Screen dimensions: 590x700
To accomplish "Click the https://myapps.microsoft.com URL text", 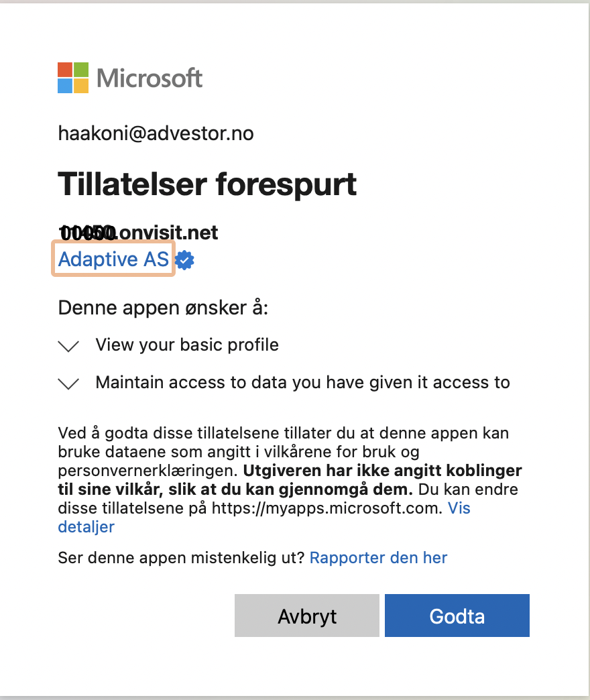I will 327,508.
